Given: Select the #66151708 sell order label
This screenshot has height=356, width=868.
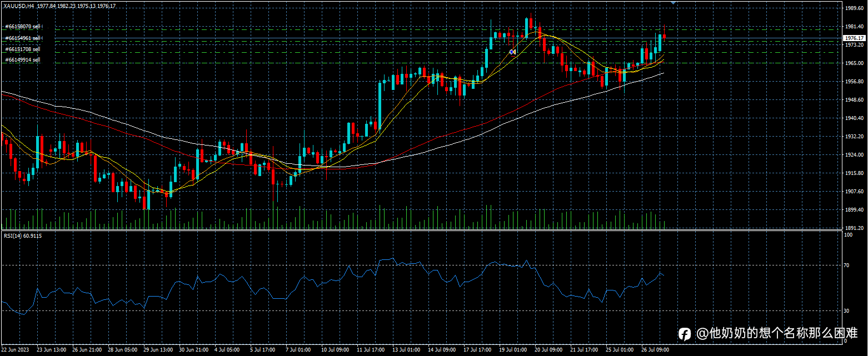Looking at the screenshot, I should pyautogui.click(x=22, y=49).
